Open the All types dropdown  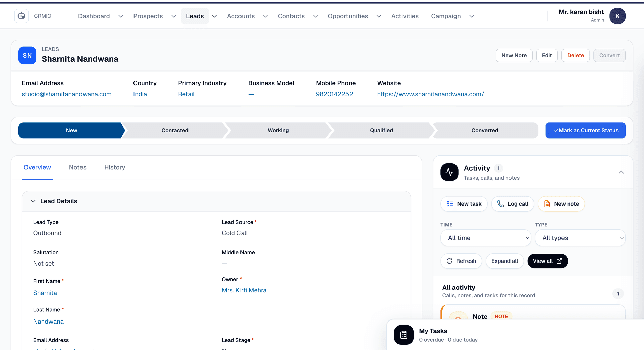[580, 238]
